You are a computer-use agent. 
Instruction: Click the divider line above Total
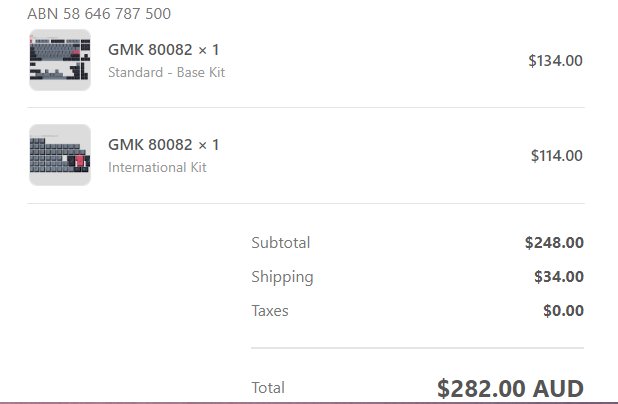(x=417, y=348)
